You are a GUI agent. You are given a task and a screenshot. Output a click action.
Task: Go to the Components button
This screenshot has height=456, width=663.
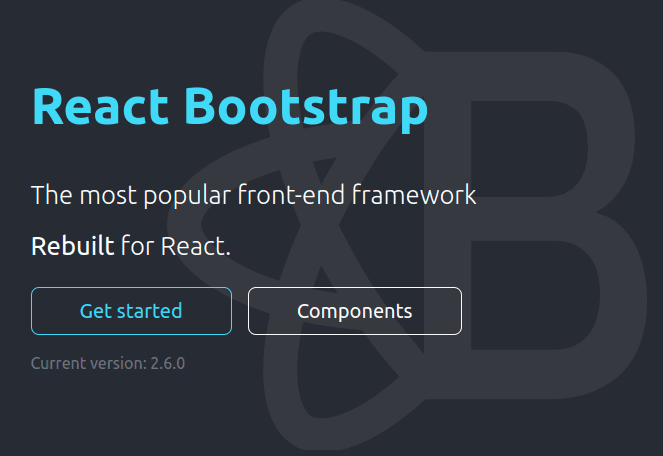coord(355,311)
